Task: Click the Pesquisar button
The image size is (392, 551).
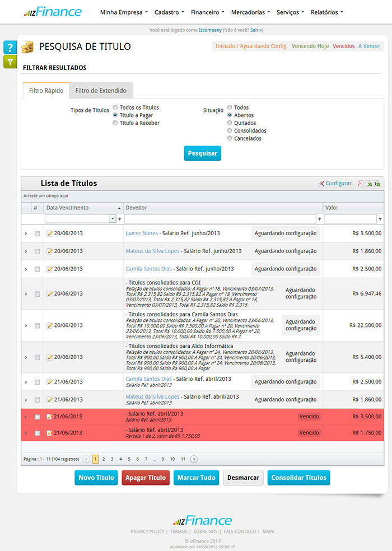Action: coord(202,153)
